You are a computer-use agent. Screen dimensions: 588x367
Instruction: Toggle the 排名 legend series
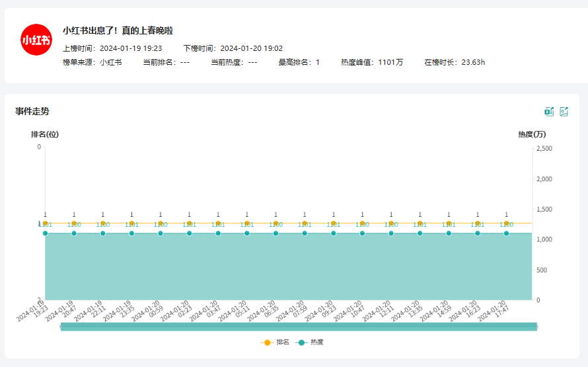point(275,343)
